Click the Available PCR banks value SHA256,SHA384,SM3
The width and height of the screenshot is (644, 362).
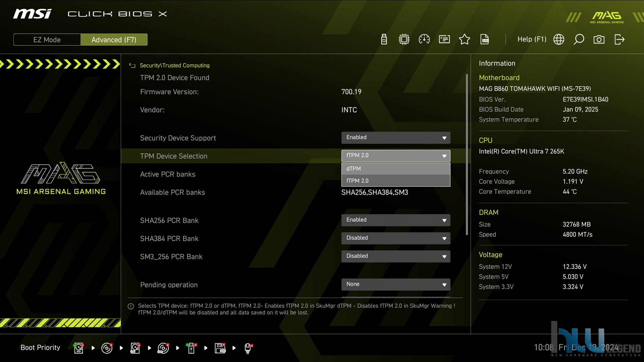pyautogui.click(x=375, y=192)
